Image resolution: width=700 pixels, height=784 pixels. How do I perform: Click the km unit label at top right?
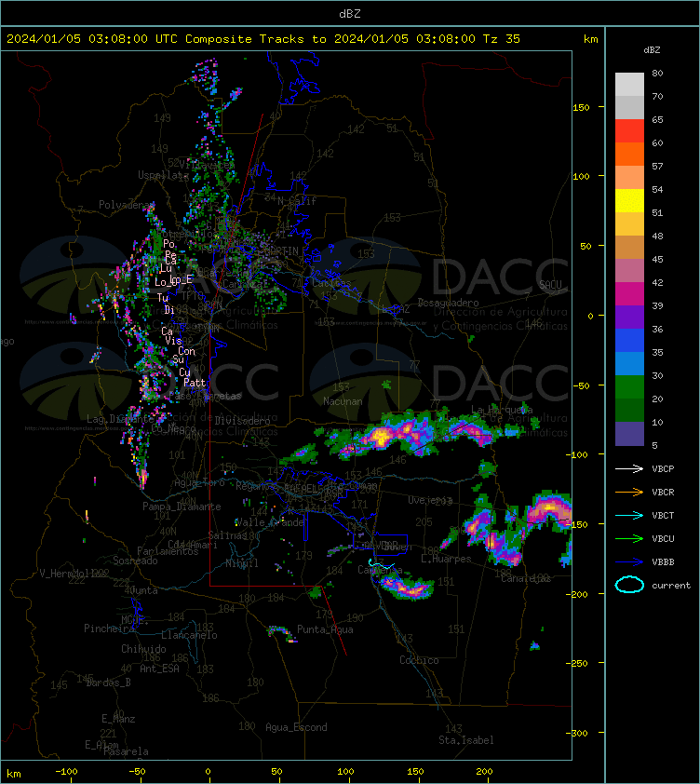(590, 39)
